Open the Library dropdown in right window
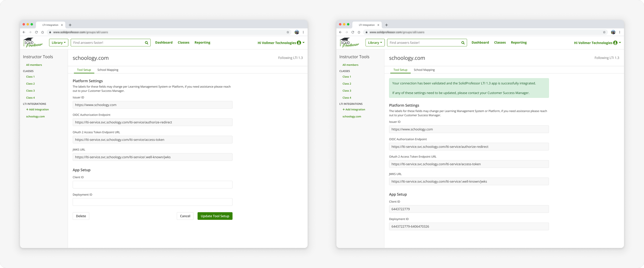The image size is (644, 268). pyautogui.click(x=375, y=43)
